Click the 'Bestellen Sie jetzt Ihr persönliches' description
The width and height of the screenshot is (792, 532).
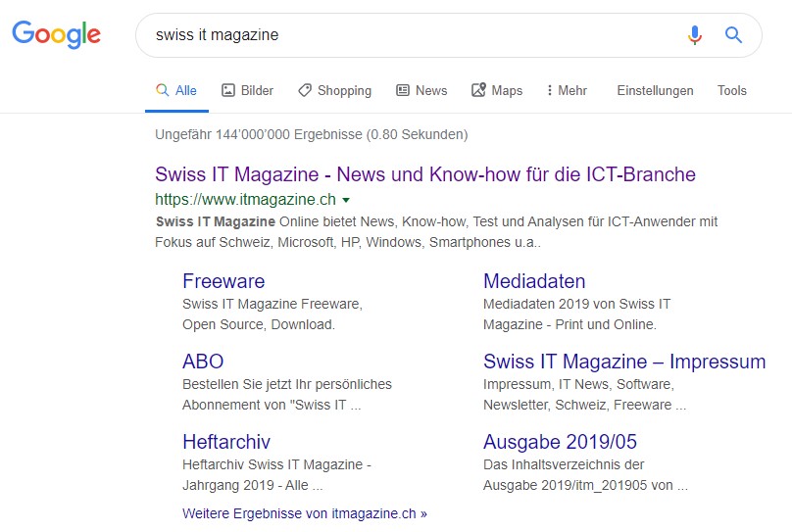tap(287, 385)
